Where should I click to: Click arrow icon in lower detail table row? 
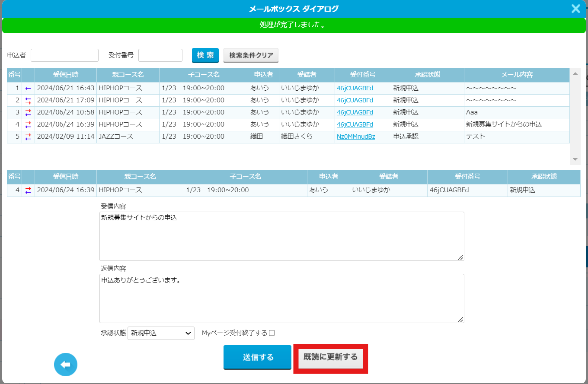pos(28,190)
